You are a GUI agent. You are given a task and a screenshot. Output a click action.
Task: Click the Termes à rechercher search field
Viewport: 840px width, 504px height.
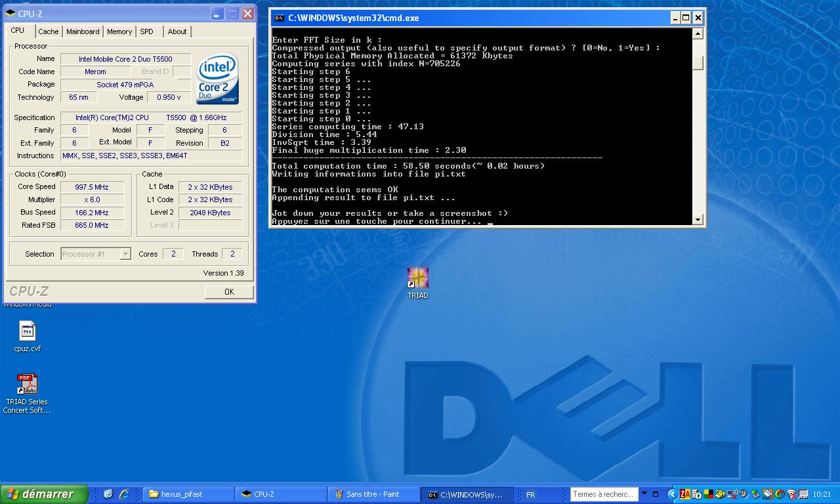(x=604, y=494)
